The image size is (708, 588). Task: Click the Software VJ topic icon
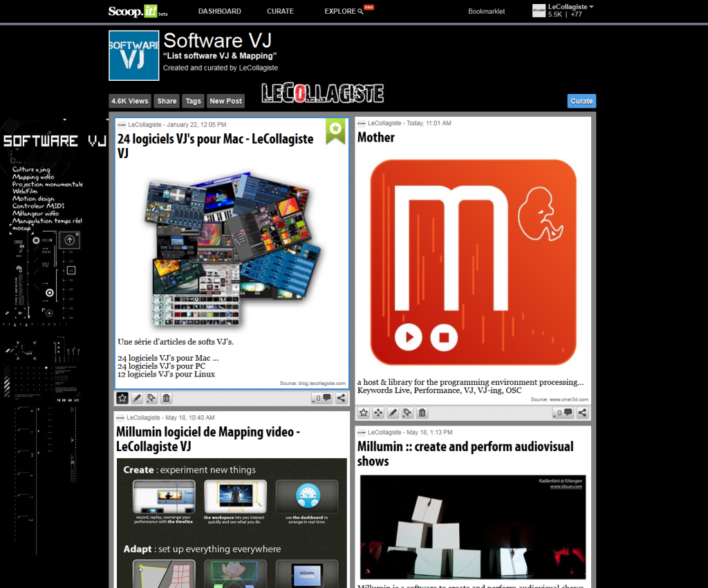[x=134, y=55]
